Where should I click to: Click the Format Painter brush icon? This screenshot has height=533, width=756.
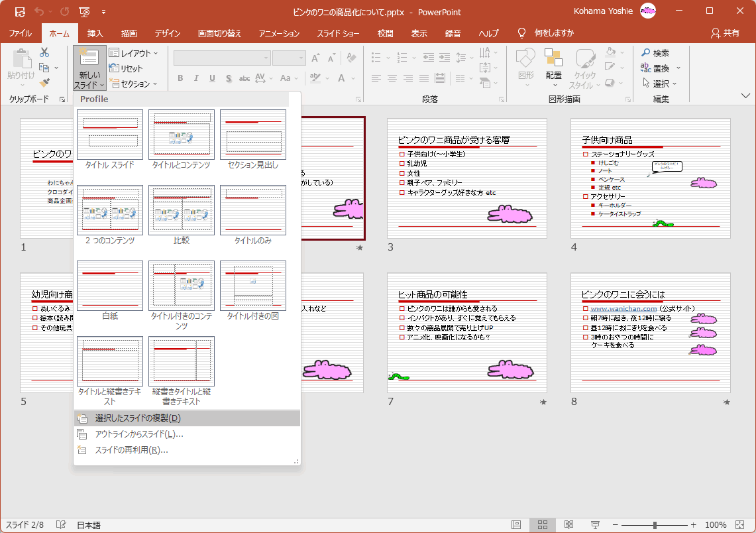(x=44, y=83)
